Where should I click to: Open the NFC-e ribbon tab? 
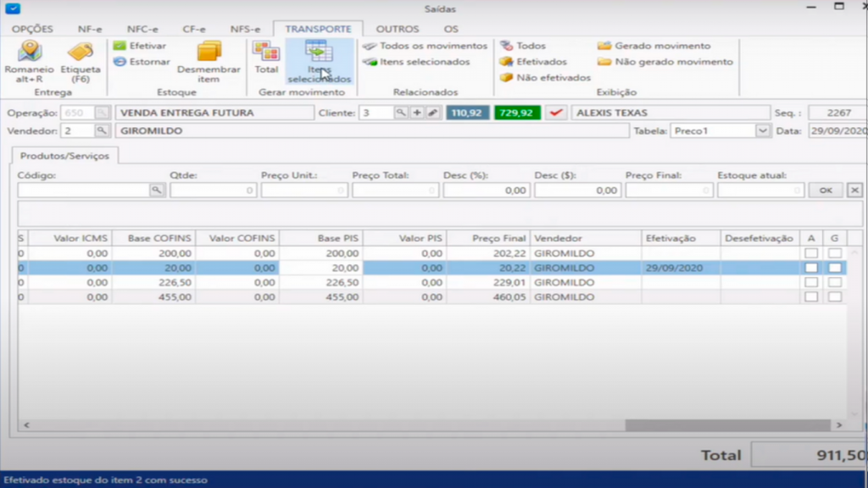tap(142, 29)
